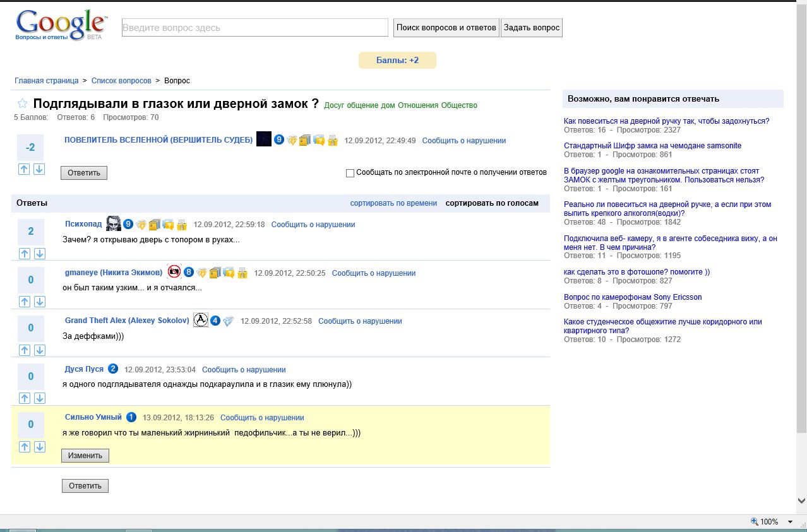Click gmaneye's level 8 badge
This screenshot has height=532, width=807.
point(189,273)
